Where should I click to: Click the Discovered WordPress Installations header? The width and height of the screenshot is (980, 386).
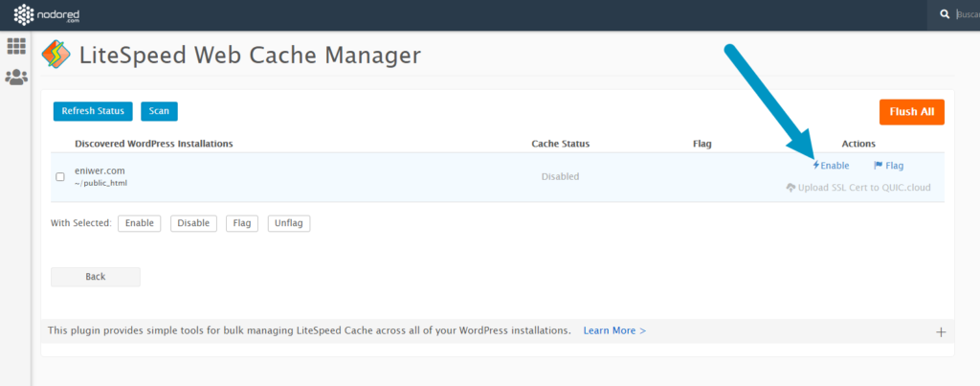[x=154, y=144]
